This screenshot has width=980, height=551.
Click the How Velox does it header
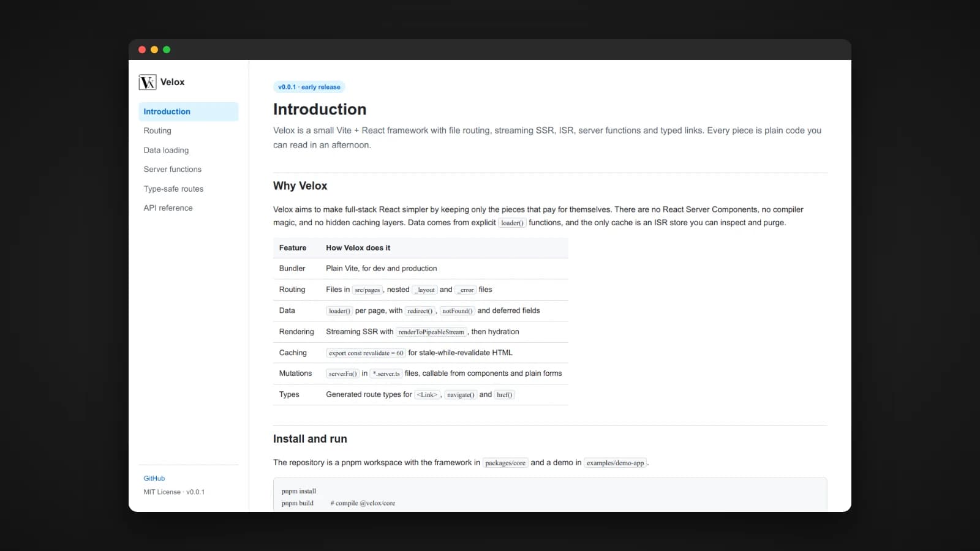coord(358,248)
